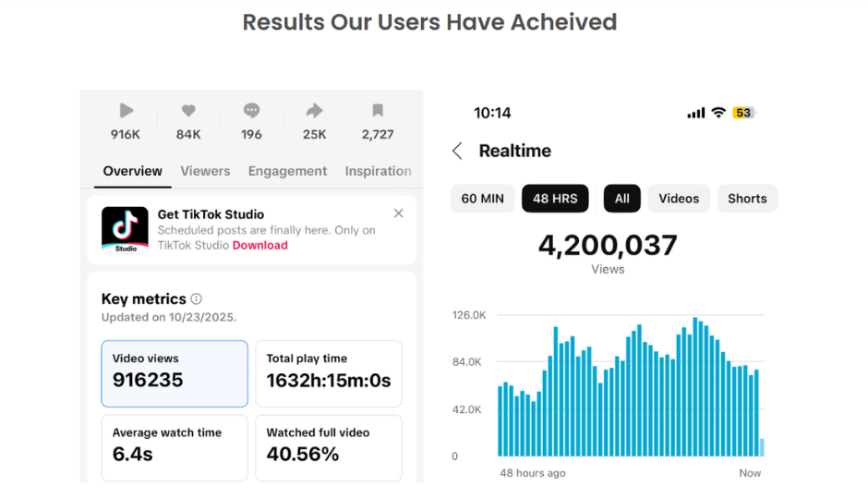Click the heart likes icon above 84K
Image resolution: width=868 pixels, height=499 pixels.
188,111
